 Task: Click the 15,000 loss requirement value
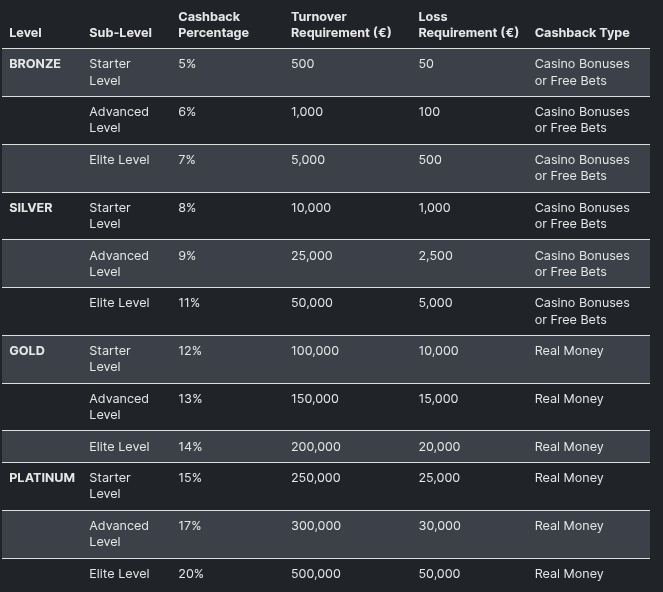pyautogui.click(x=438, y=399)
